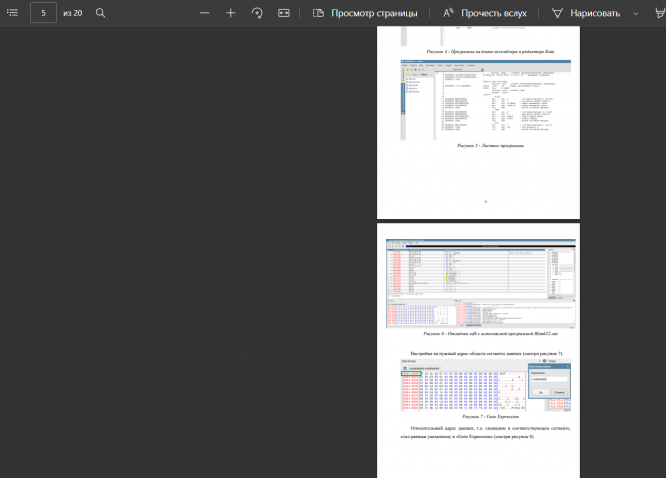
Task: Expand the Нарисовать pen options dropdown
Action: pyautogui.click(x=635, y=13)
